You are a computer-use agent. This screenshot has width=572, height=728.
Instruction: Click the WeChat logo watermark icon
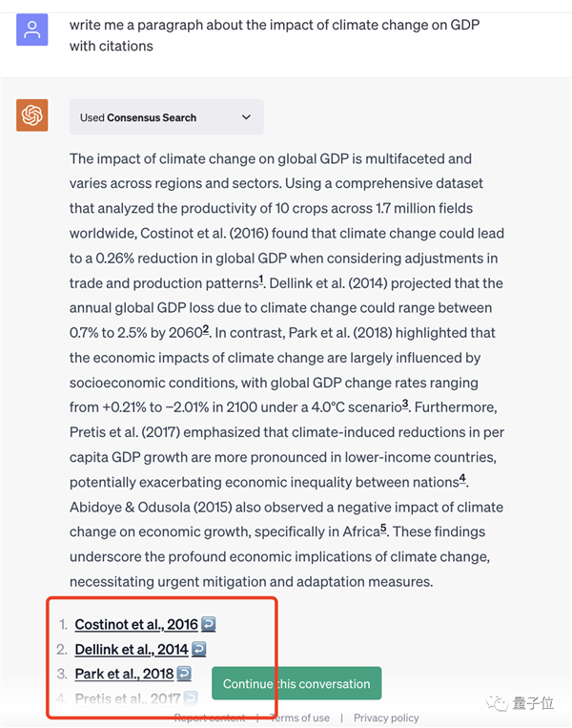point(495,703)
